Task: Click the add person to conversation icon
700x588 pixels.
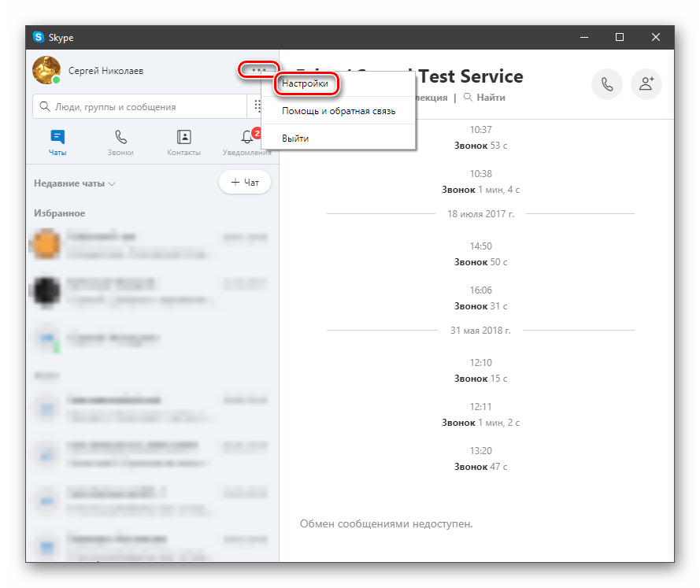Action: click(x=646, y=84)
